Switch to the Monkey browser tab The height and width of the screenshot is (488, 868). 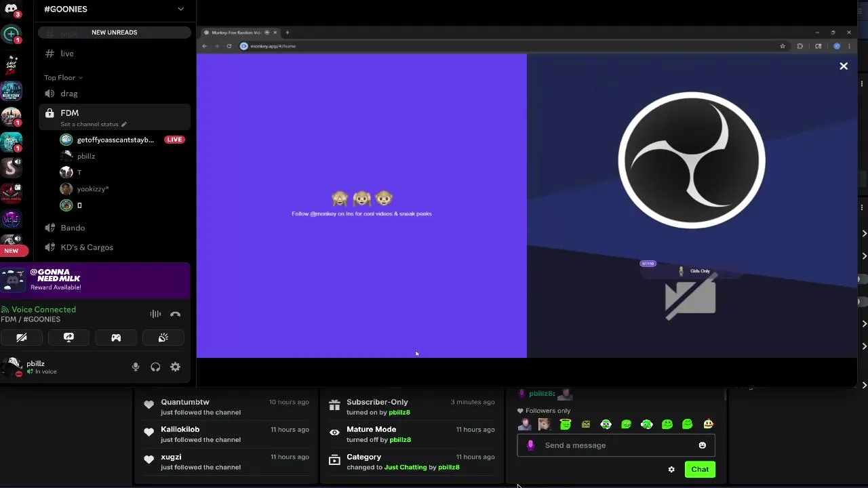pos(239,33)
